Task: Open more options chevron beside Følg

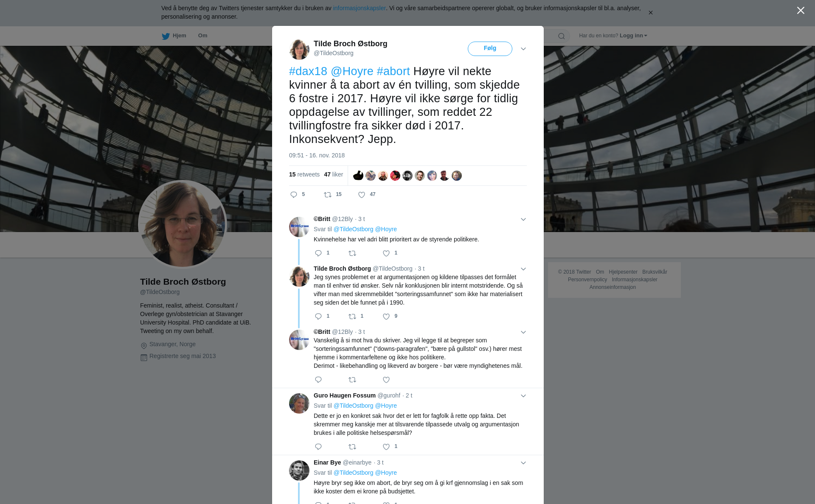Action: pos(523,49)
